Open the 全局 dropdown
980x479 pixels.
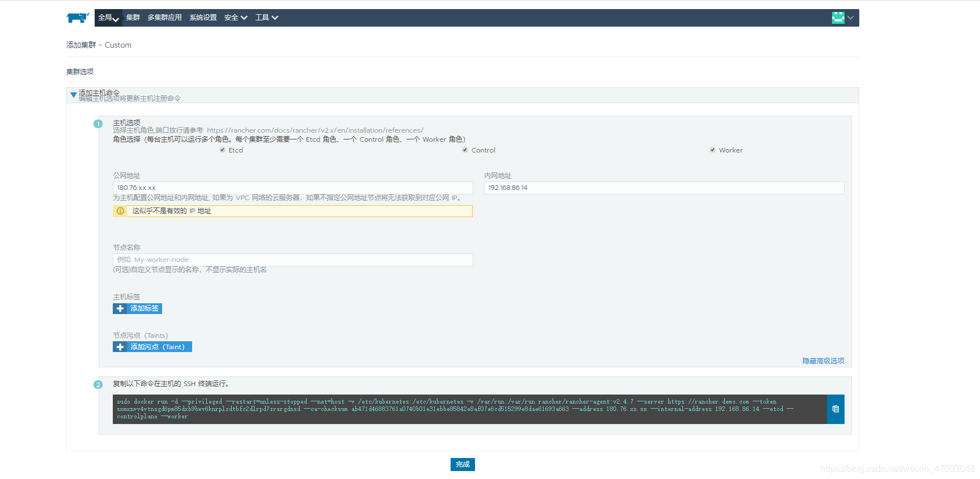(x=108, y=18)
